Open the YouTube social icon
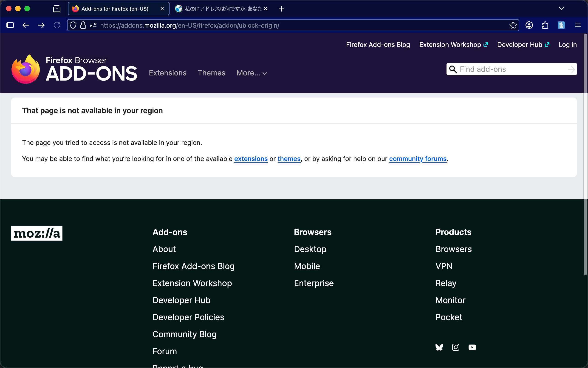 click(x=472, y=347)
